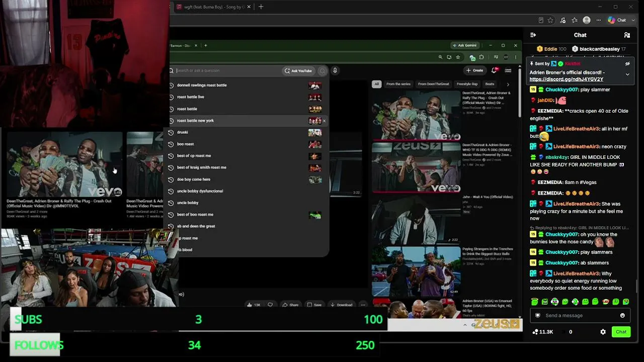Open the emoji picker in chat
Screen dimensions: 644x362
click(x=622, y=315)
